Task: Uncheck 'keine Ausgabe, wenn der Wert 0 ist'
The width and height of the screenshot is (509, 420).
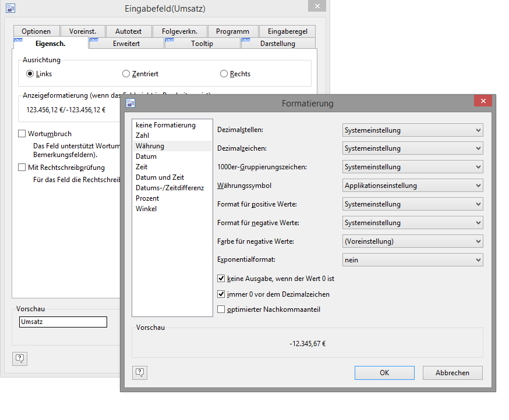Action: click(x=221, y=279)
